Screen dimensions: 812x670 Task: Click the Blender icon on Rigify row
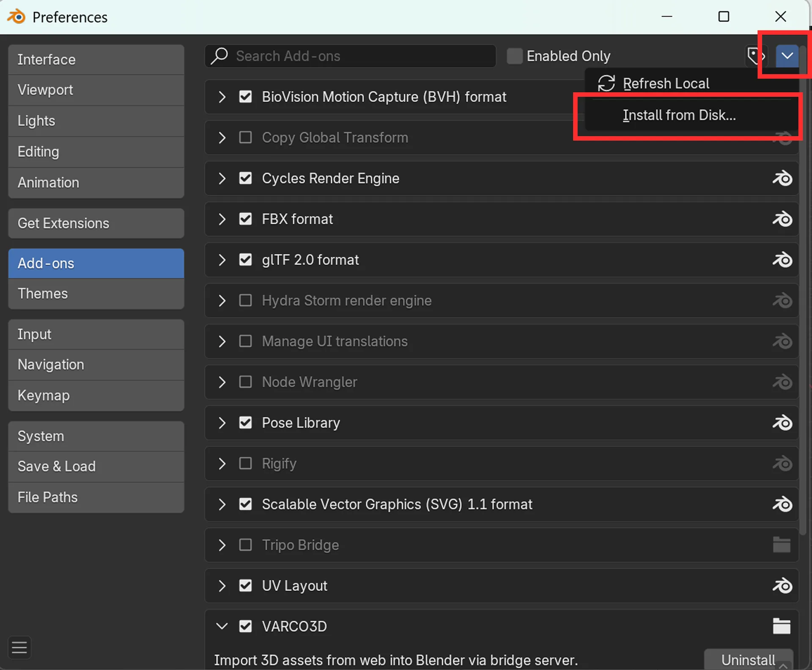coord(782,464)
